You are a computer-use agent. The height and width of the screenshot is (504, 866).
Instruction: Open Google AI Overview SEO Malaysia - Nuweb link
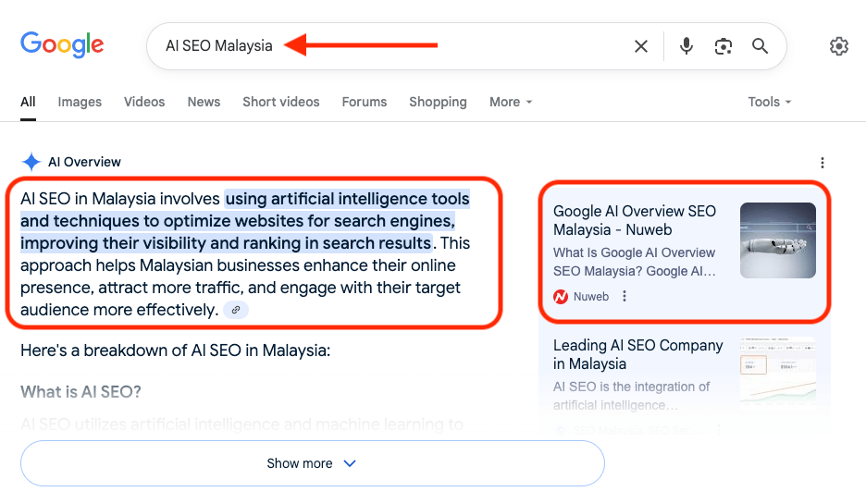[x=635, y=220]
